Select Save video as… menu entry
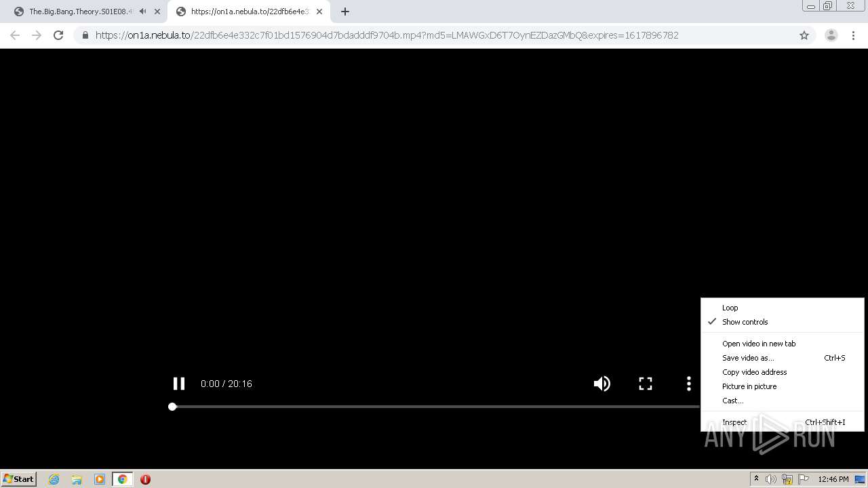 783,358
